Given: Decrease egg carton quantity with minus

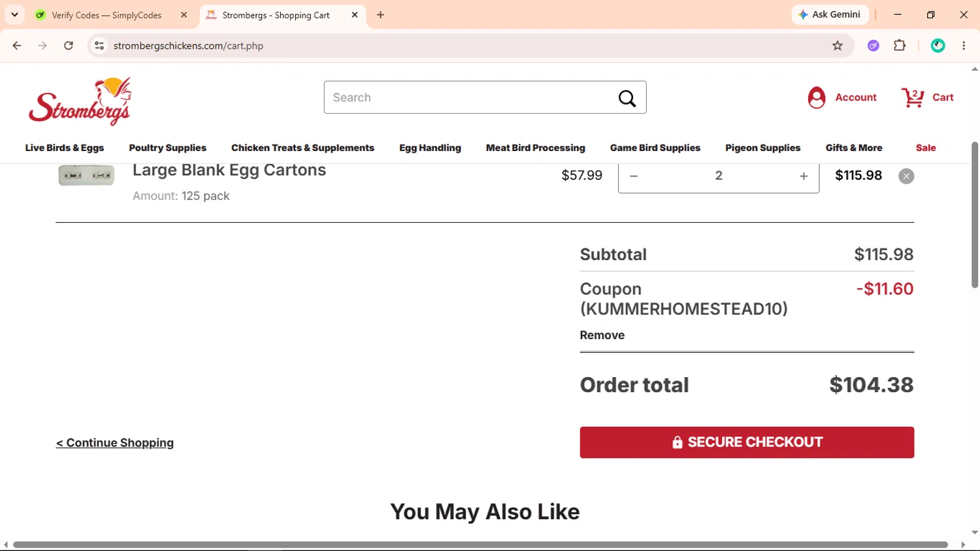Looking at the screenshot, I should click(x=634, y=176).
